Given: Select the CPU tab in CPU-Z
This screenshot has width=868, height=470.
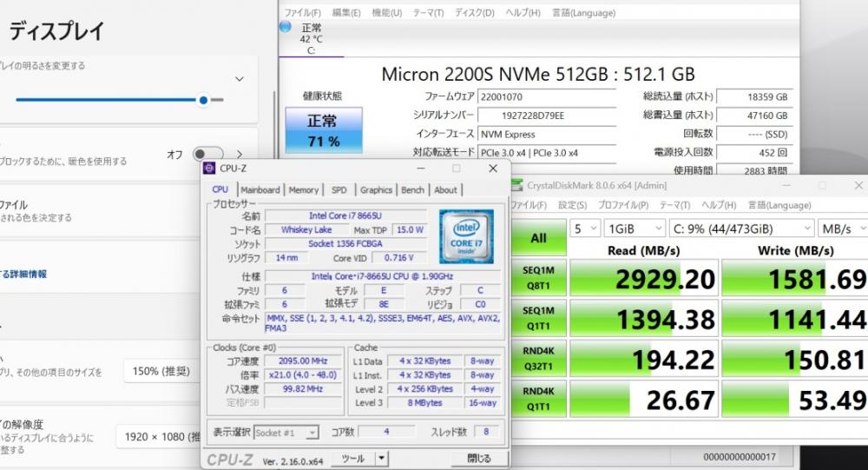Looking at the screenshot, I should pyautogui.click(x=220, y=189).
